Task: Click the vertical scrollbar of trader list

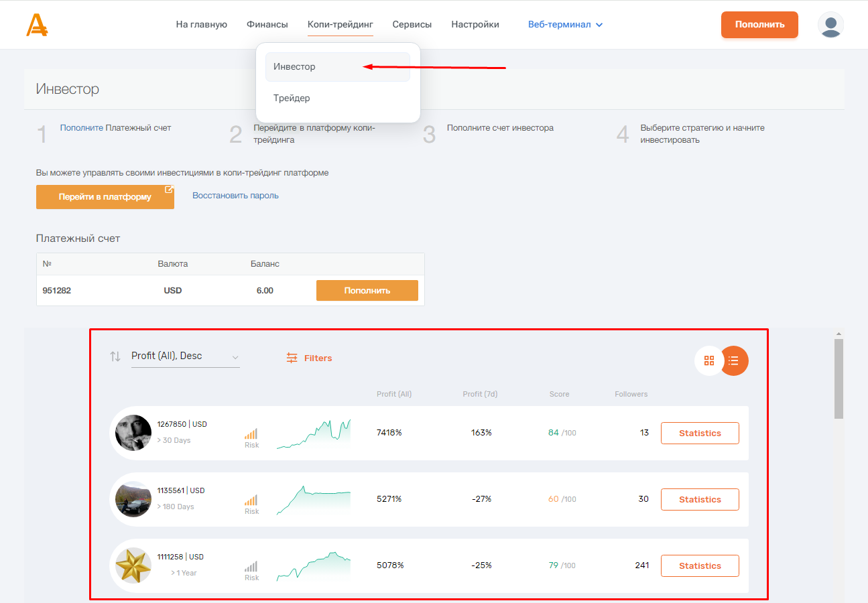Action: tap(839, 379)
